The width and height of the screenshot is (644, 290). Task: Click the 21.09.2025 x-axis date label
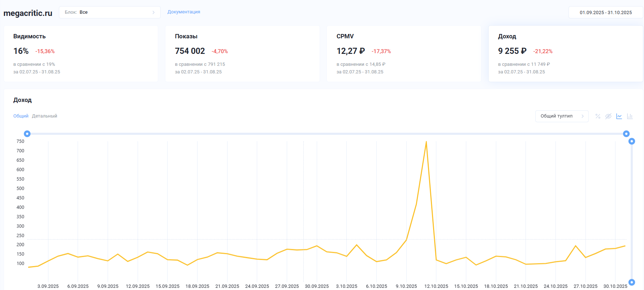(x=227, y=286)
